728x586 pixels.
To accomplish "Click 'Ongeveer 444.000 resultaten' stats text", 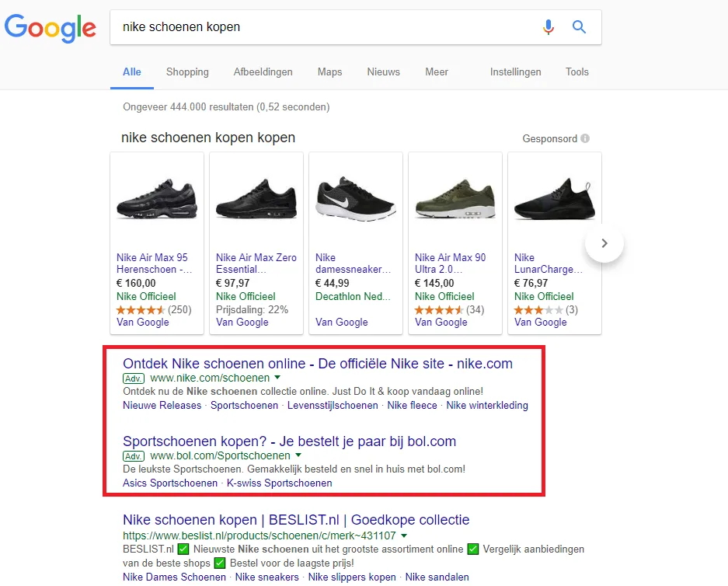I will [x=226, y=106].
